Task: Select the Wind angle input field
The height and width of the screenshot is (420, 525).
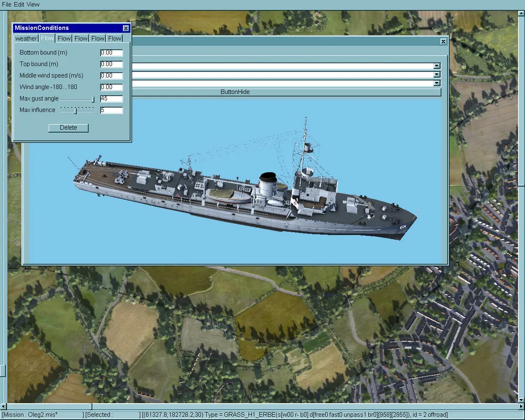Action: tap(111, 87)
